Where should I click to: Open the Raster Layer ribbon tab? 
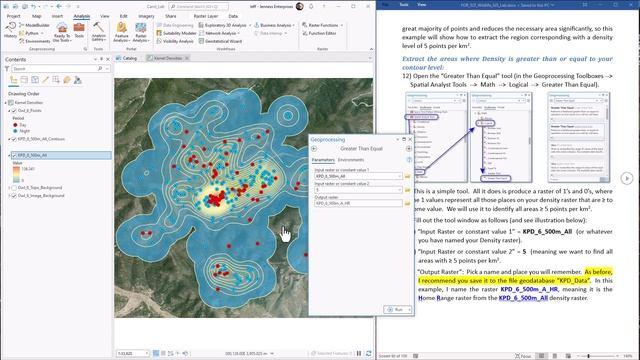pyautogui.click(x=206, y=16)
